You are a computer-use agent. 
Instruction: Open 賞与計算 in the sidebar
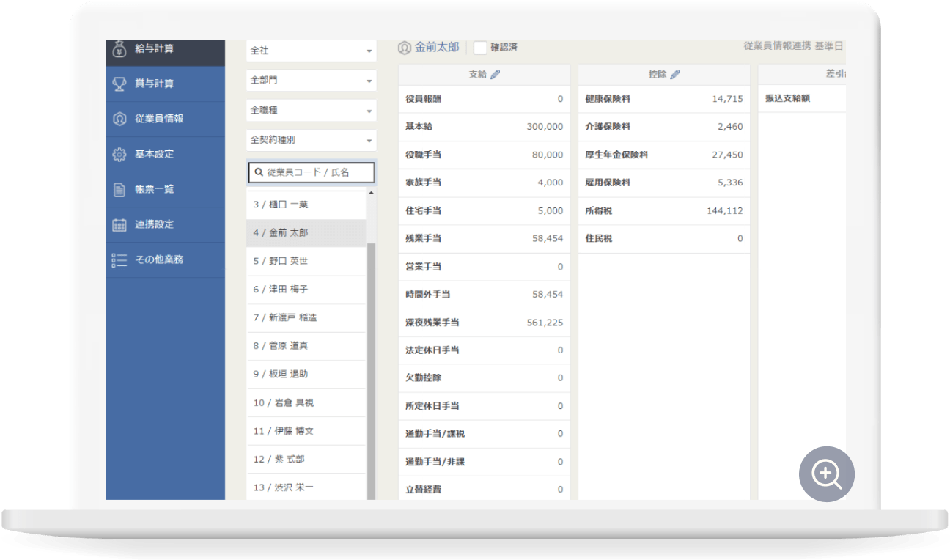pyautogui.click(x=165, y=84)
